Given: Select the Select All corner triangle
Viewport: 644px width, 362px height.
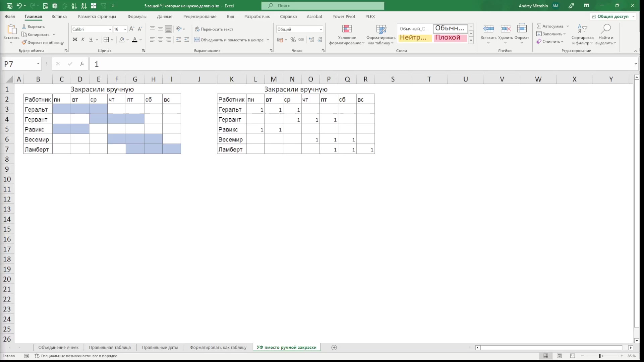Looking at the screenshot, I should pos(9,79).
